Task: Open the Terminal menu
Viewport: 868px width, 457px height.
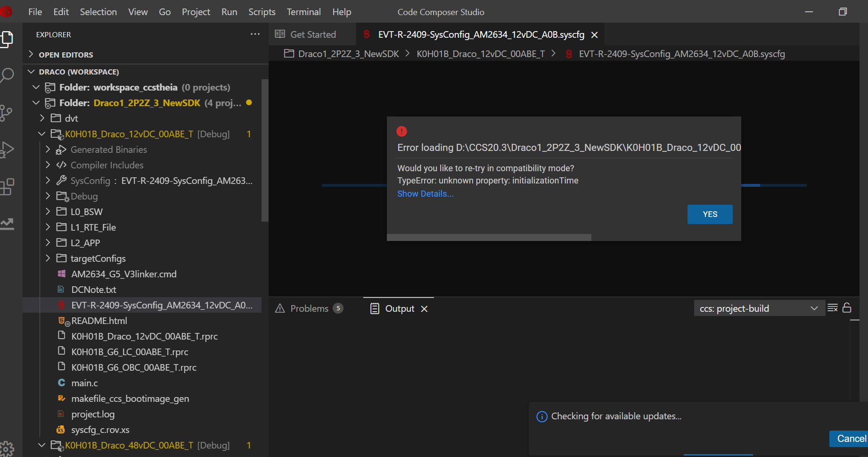Action: click(303, 12)
